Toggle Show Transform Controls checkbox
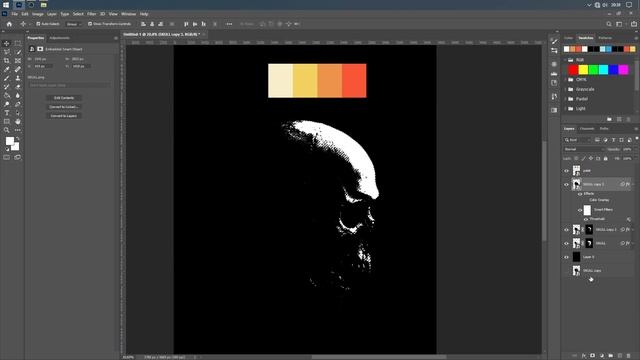 tap(90, 24)
